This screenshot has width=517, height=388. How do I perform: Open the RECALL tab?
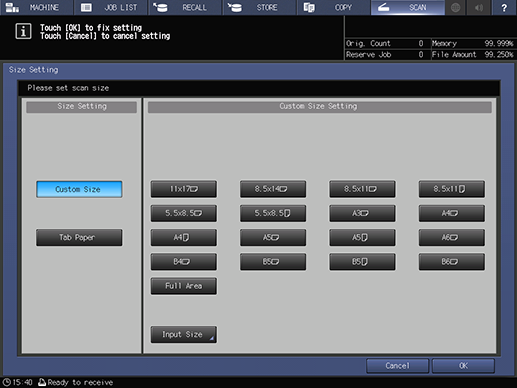[185, 7]
